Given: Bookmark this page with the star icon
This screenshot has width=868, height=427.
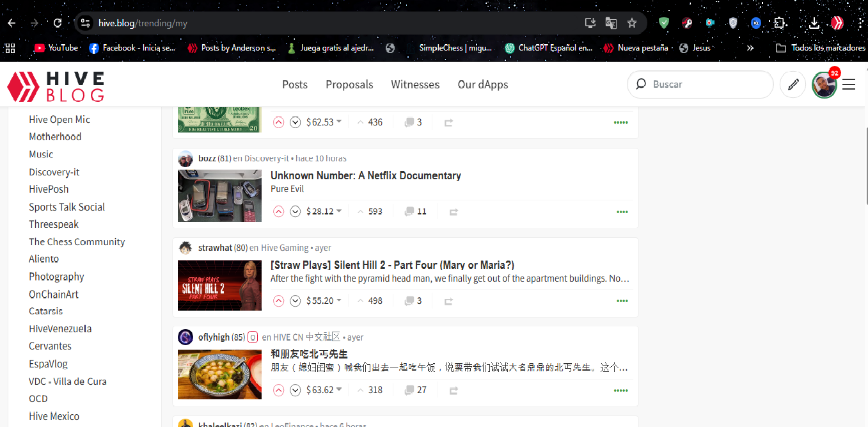Looking at the screenshot, I should tap(632, 23).
